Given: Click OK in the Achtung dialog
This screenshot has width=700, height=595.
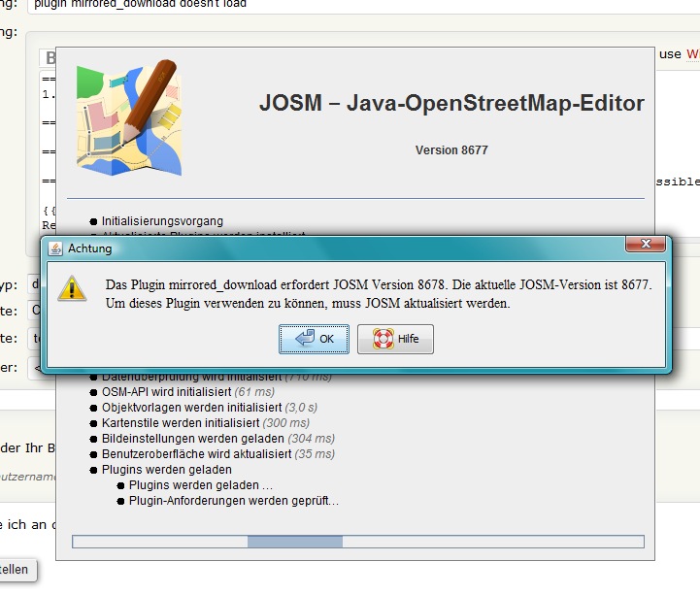Looking at the screenshot, I should [x=314, y=339].
